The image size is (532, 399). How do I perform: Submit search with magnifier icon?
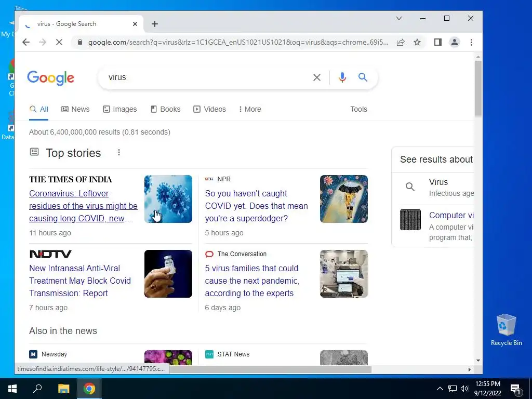[x=363, y=77]
